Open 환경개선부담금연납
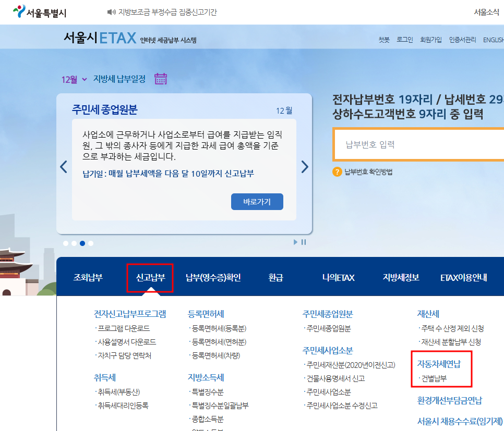Image resolution: width=504 pixels, height=431 pixels. (x=450, y=400)
